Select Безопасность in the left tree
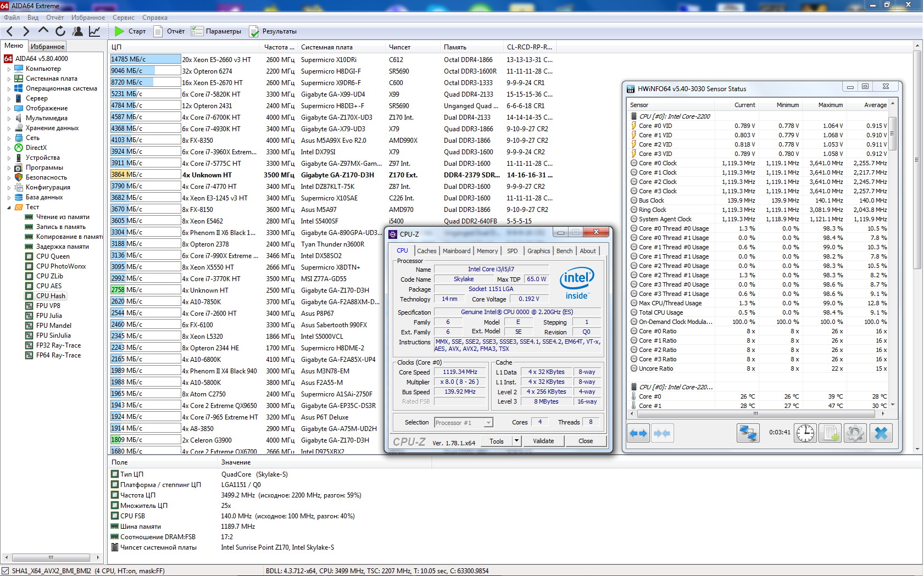 [x=46, y=177]
